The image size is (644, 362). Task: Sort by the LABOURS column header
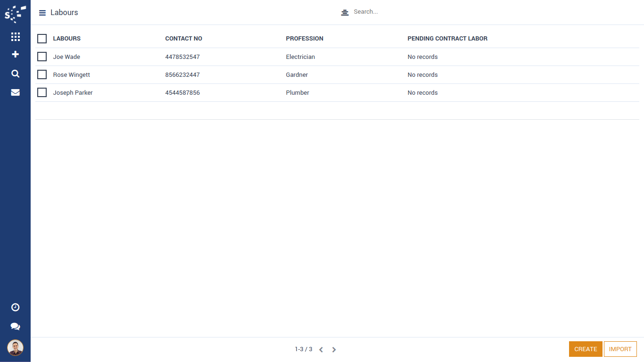click(x=67, y=39)
